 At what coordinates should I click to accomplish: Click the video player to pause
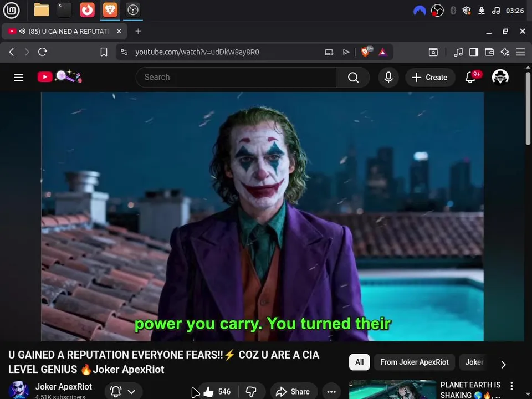pyautogui.click(x=262, y=217)
